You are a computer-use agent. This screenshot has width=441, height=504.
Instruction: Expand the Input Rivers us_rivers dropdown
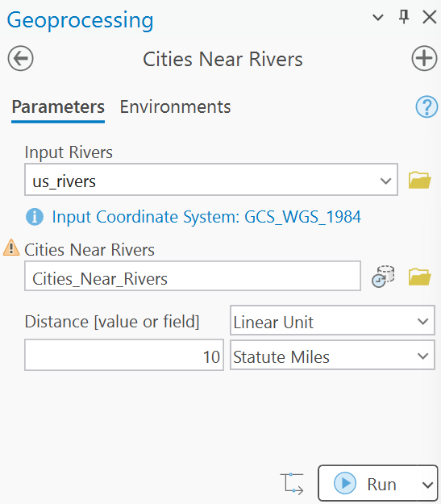point(385,181)
